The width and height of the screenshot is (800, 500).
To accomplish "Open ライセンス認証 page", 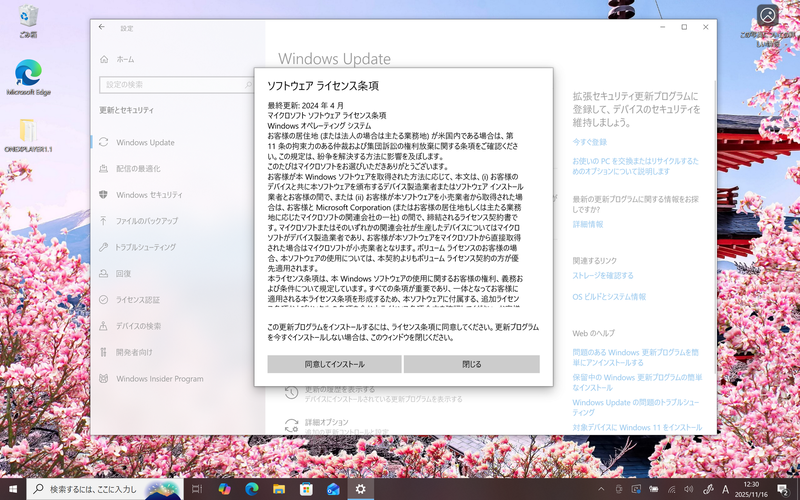I will (x=137, y=299).
